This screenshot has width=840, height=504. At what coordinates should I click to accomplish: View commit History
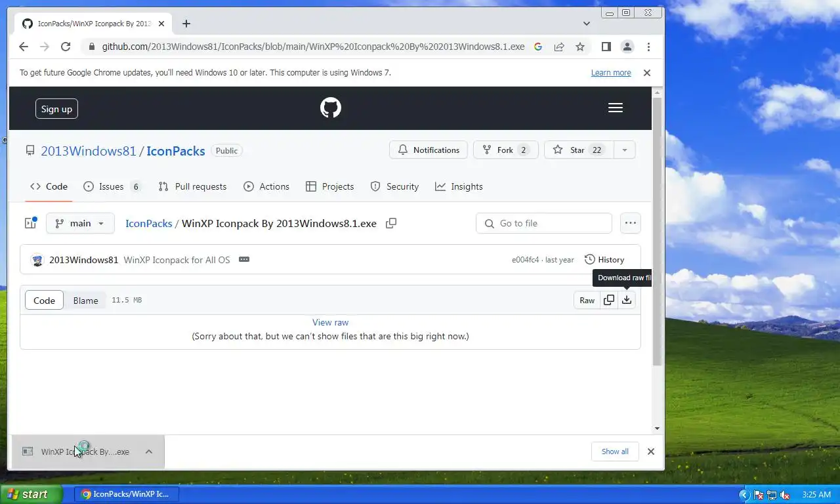coord(604,259)
